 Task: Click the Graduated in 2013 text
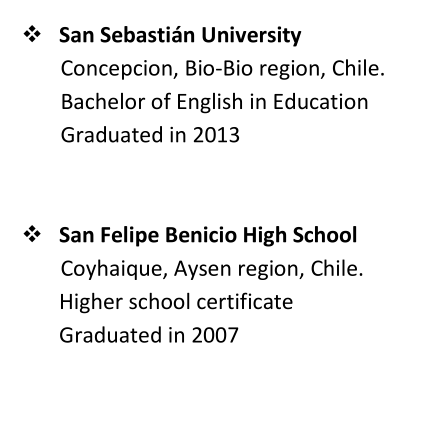(150, 136)
